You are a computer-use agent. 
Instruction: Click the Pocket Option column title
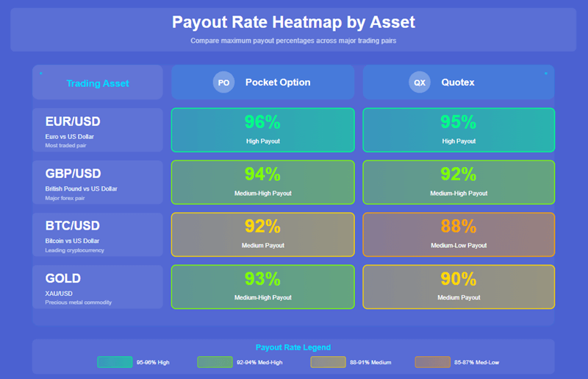(278, 82)
